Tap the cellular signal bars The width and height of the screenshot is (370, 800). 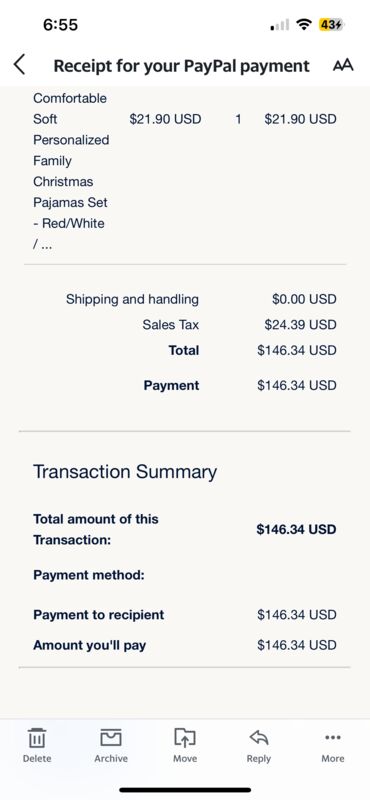point(279,24)
